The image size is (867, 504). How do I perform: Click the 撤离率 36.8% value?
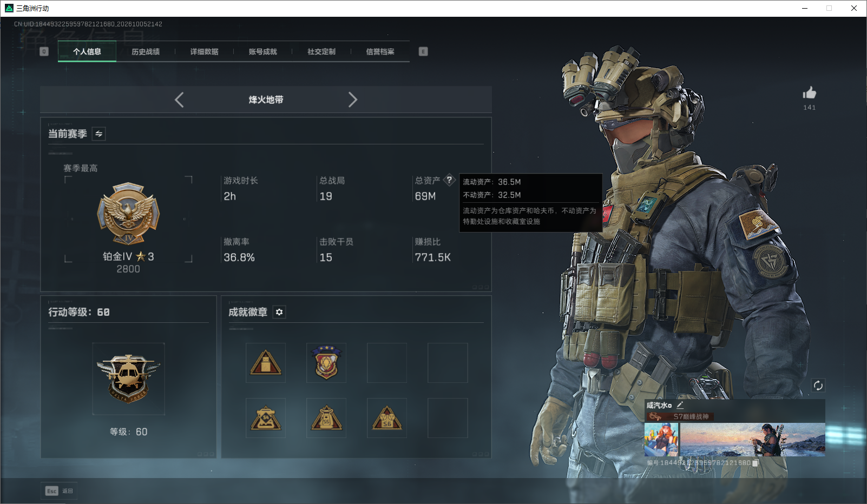tap(239, 257)
